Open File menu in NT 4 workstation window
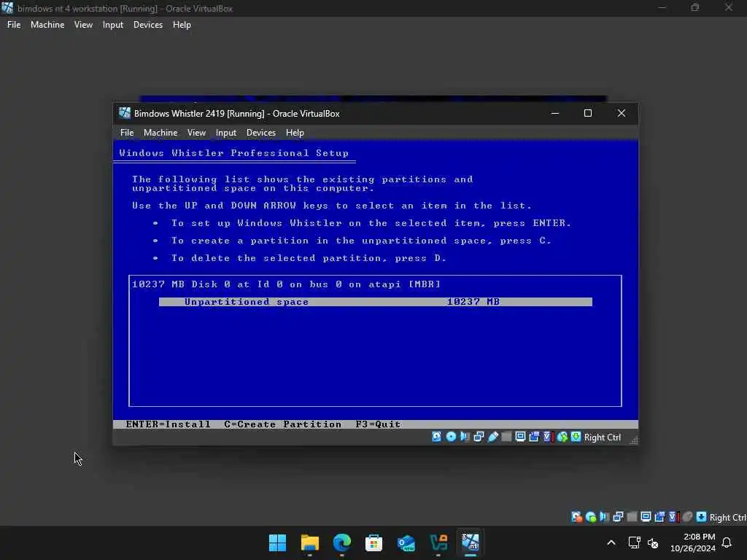Image resolution: width=747 pixels, height=560 pixels. [14, 24]
